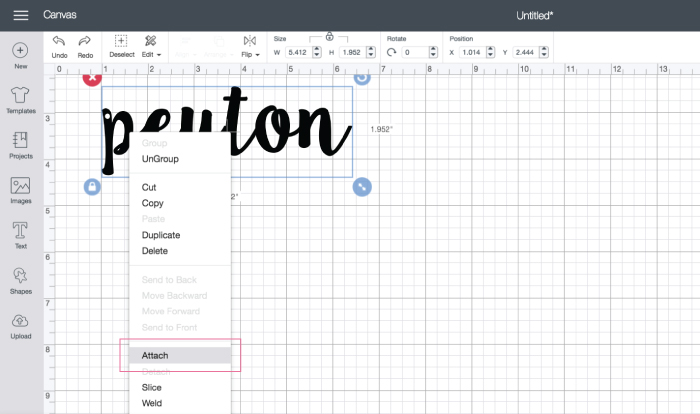
Task: Click the Deselect tool
Action: pos(121,46)
